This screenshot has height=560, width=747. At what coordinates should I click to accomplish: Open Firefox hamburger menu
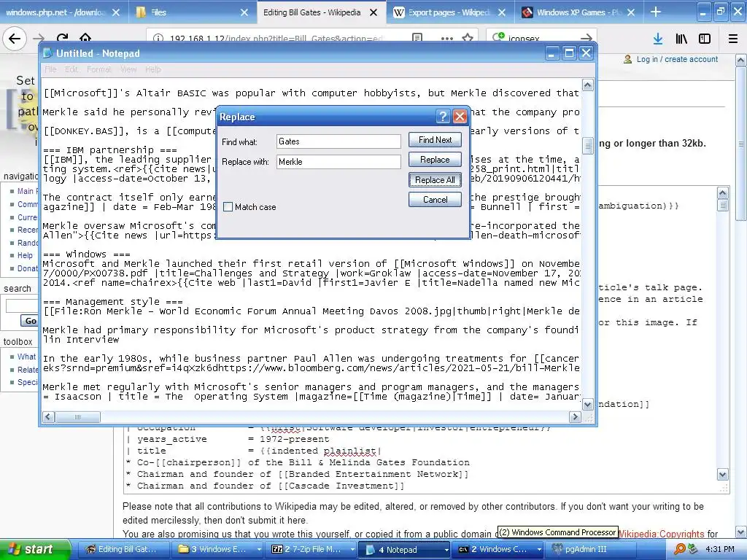click(x=733, y=39)
